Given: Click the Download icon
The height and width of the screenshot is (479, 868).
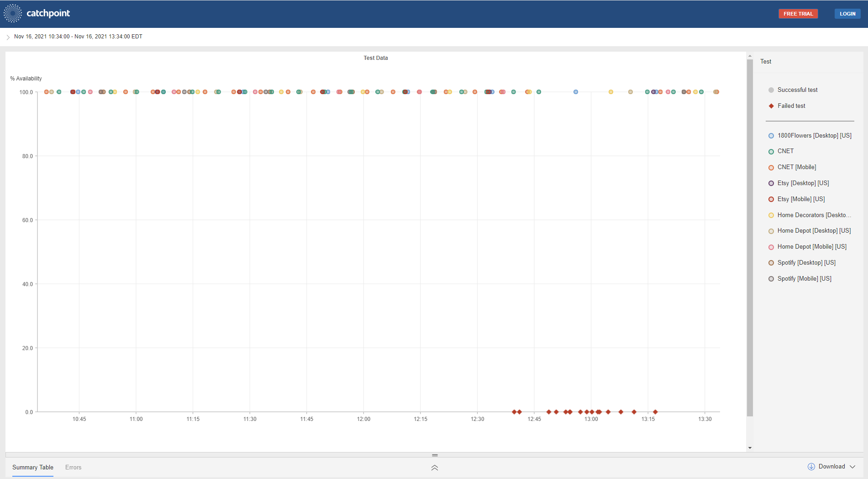Looking at the screenshot, I should pos(811,467).
